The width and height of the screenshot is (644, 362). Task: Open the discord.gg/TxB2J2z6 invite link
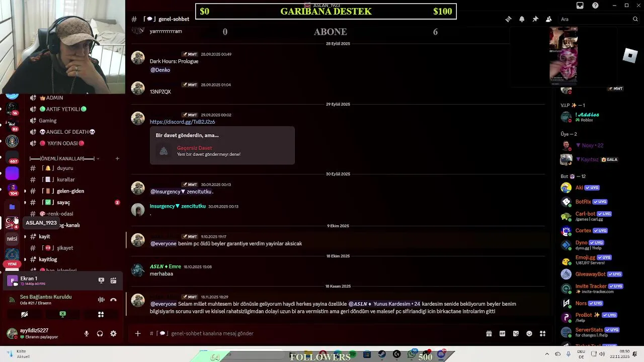(x=182, y=122)
